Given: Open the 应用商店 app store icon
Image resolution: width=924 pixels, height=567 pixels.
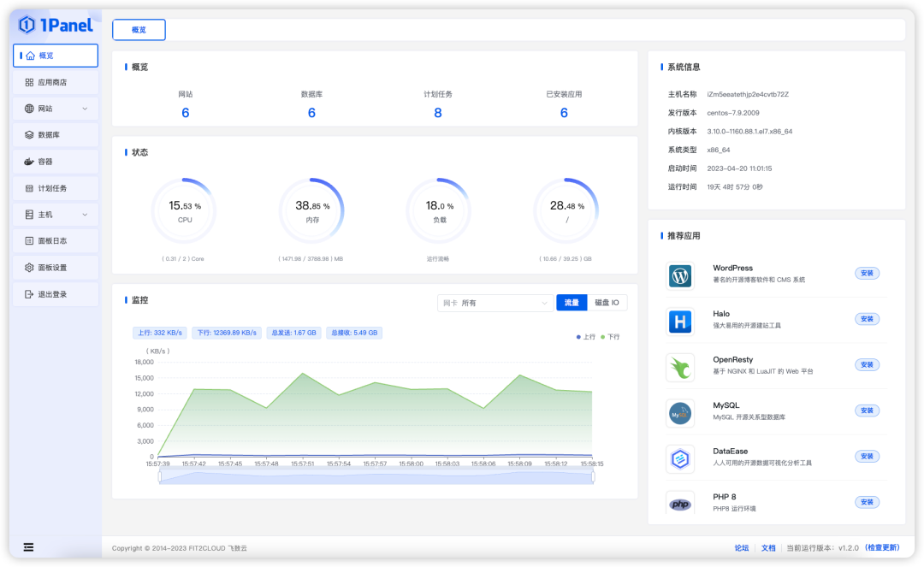Looking at the screenshot, I should pyautogui.click(x=29, y=82).
